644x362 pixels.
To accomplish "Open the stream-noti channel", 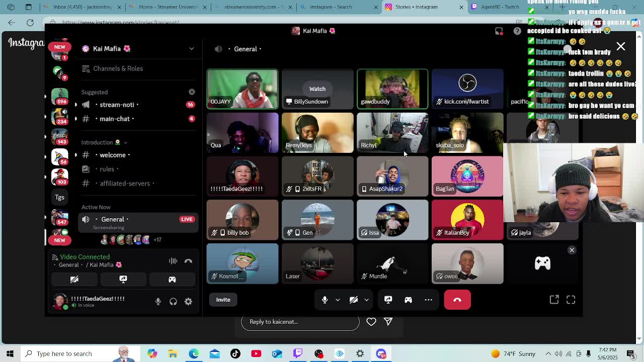I will tap(117, 105).
